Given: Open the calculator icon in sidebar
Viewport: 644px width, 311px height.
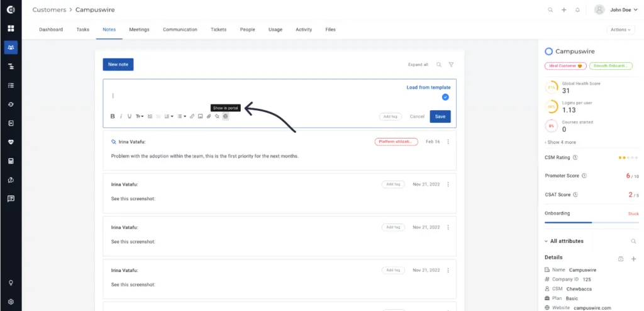Looking at the screenshot, I should coord(11,161).
